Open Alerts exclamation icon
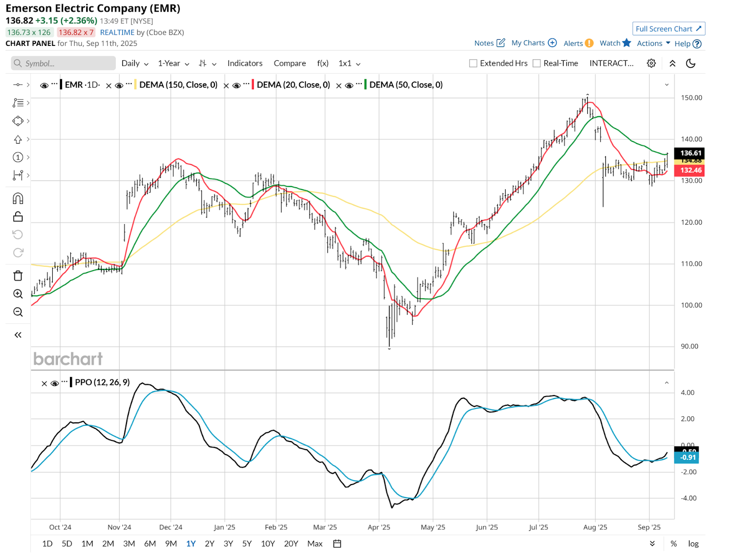The image size is (741, 560). (x=589, y=43)
